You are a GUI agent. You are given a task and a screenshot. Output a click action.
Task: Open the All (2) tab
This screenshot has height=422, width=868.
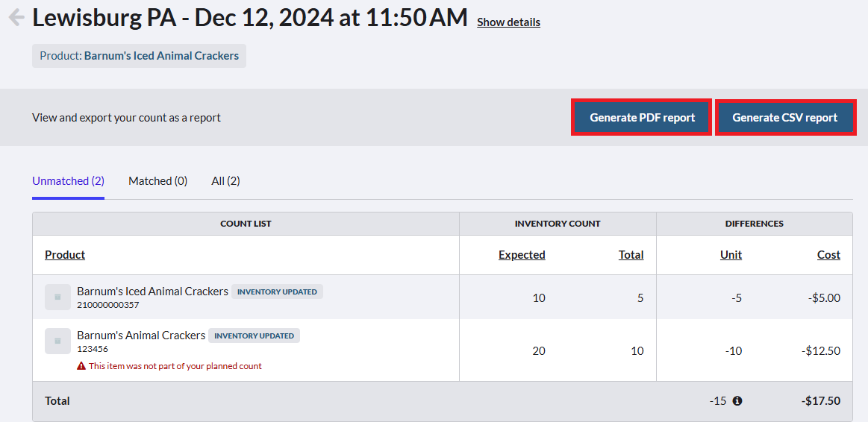coord(225,181)
